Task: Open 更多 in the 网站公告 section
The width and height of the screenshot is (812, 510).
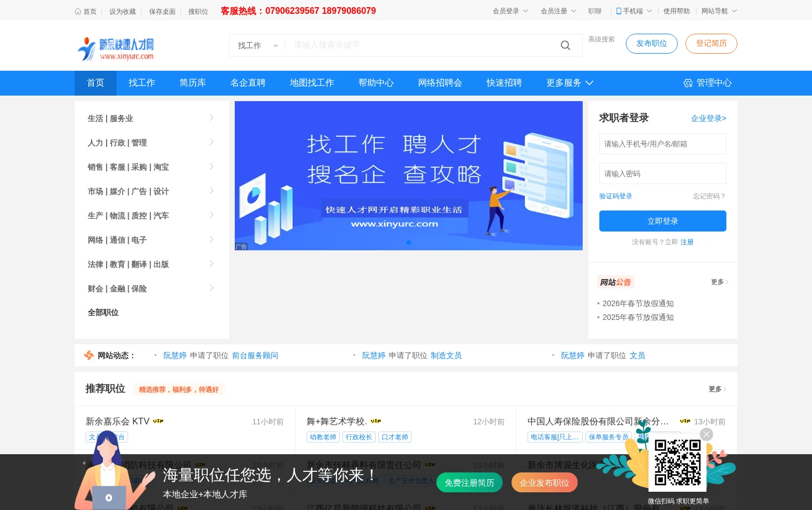Action: pyautogui.click(x=720, y=282)
